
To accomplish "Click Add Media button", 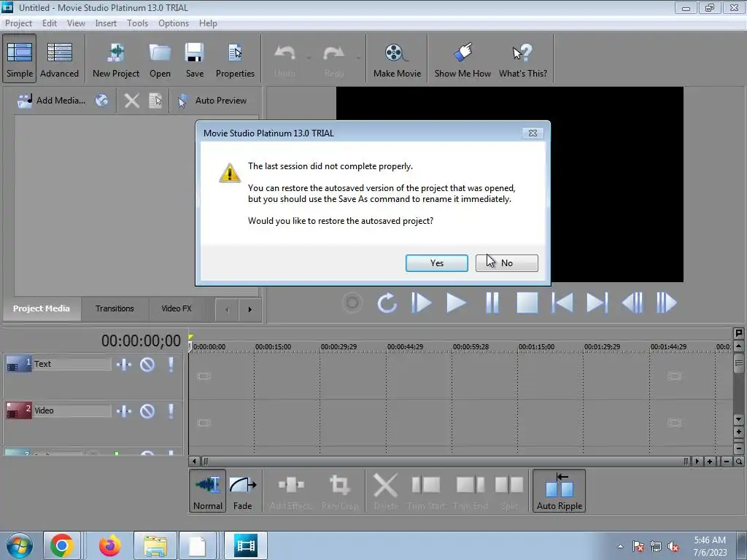I will point(52,101).
